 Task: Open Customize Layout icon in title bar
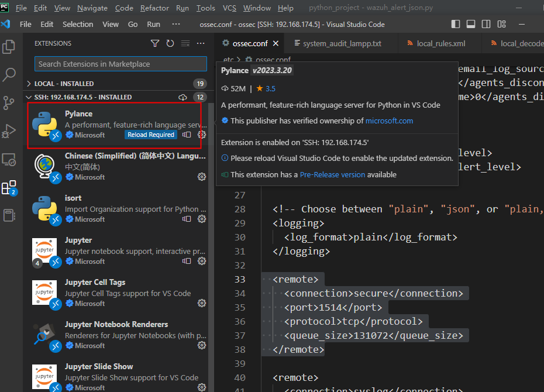point(502,24)
